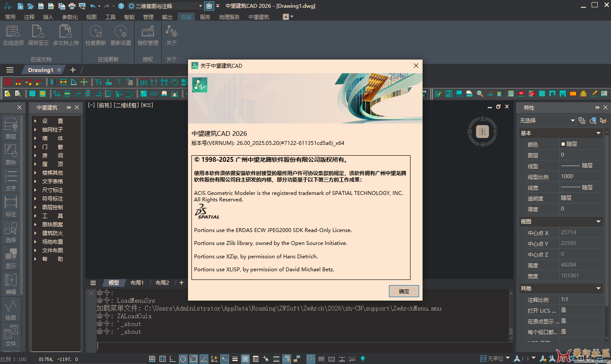Click the Print icon in quick access toolbar
611x364 pixels.
72,6
